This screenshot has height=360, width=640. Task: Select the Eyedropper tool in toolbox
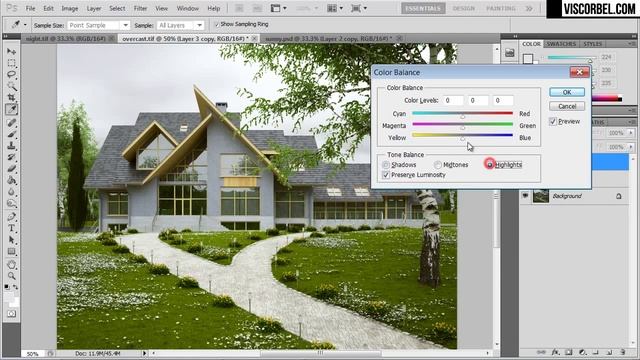click(11, 109)
